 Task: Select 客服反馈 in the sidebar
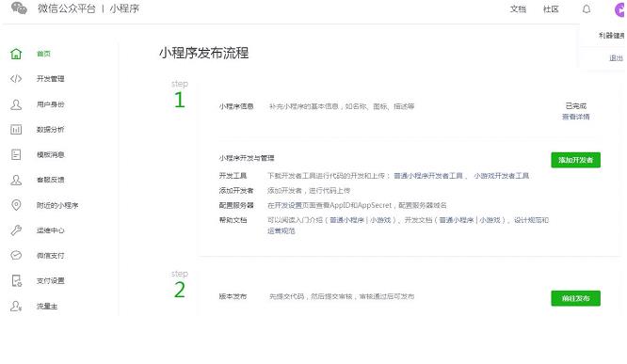[x=51, y=180]
